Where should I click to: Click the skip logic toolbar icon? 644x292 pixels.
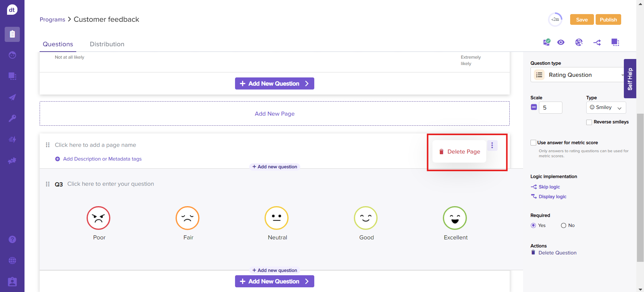click(597, 43)
